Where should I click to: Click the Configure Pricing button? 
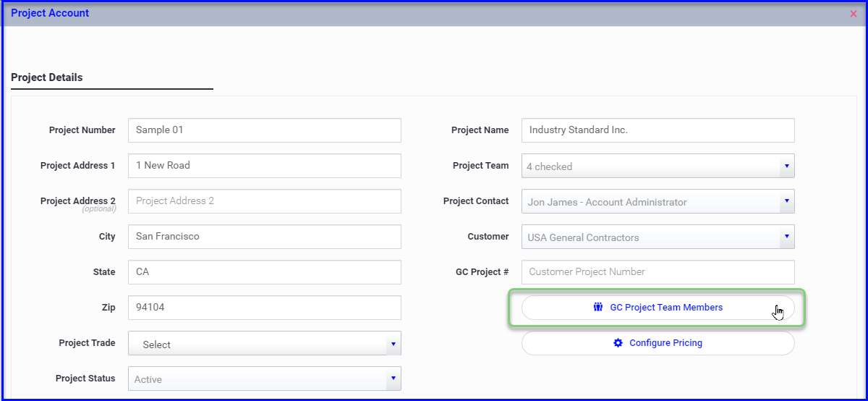tap(658, 342)
